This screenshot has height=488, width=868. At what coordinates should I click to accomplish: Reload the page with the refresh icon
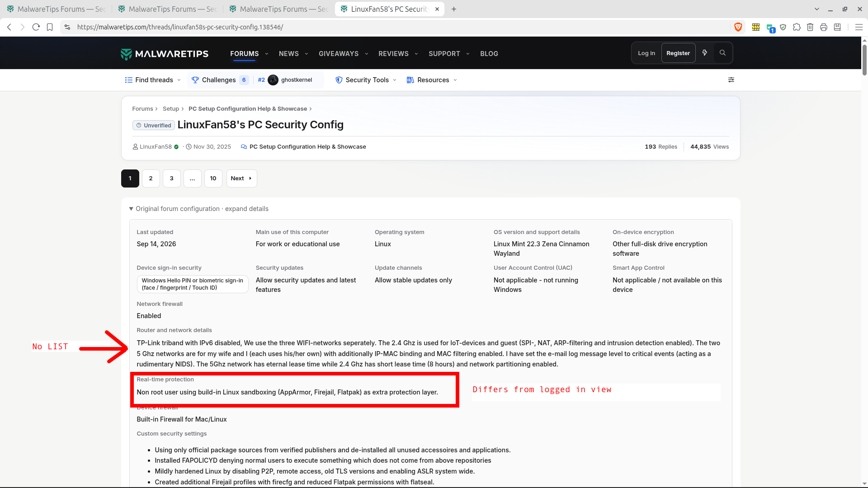[x=36, y=27]
